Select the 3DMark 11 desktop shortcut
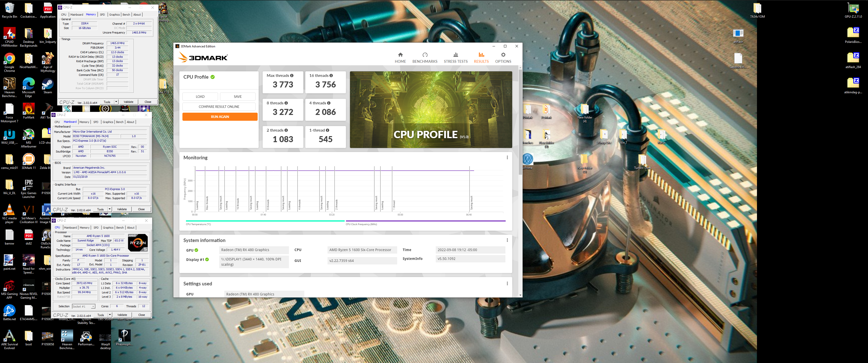The width and height of the screenshot is (868, 363). point(29,162)
